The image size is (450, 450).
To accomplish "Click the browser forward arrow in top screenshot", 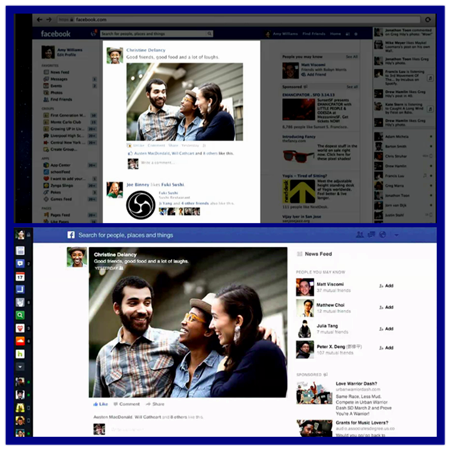I will (x=49, y=20).
